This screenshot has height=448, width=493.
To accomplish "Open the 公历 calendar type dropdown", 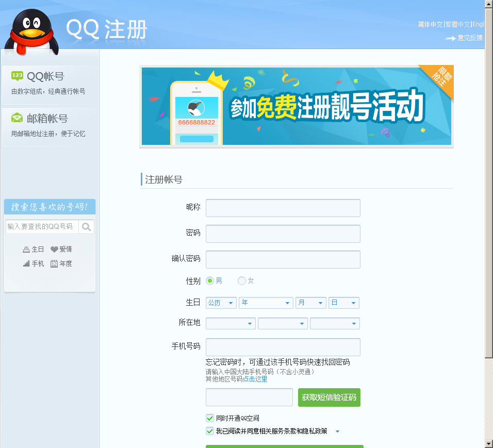I will point(221,303).
